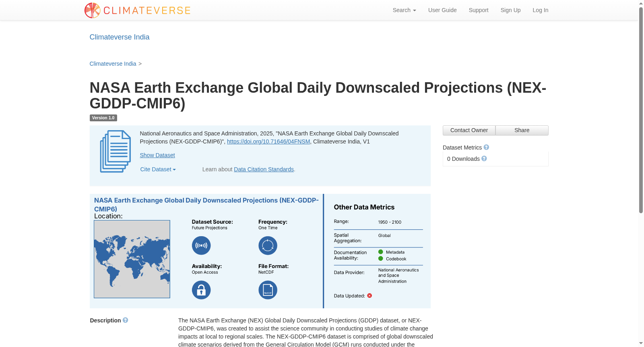Click the Downloads help icon
Viewport: 644px width, 347px height.
[484, 159]
